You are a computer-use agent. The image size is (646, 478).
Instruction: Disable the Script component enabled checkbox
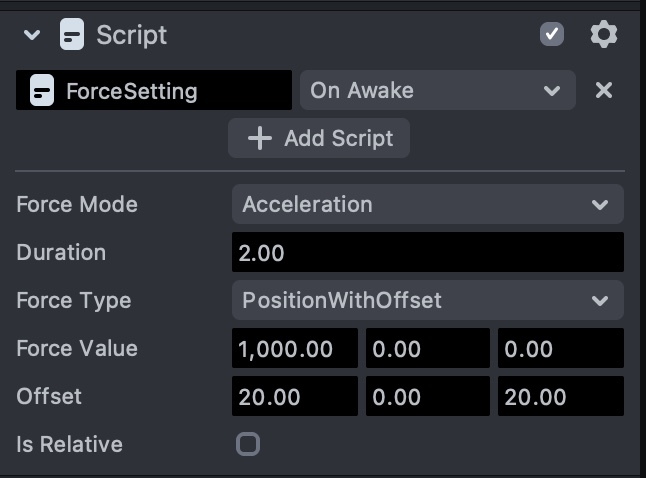pos(552,35)
